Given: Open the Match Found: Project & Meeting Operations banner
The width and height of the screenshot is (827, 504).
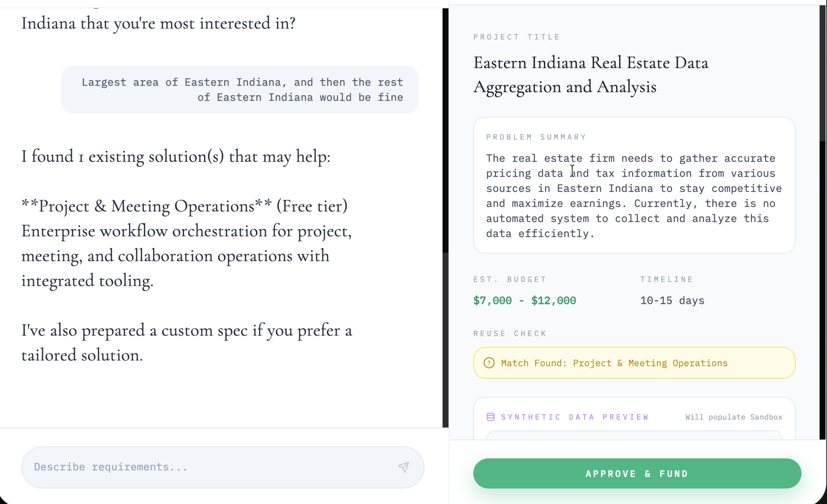Looking at the screenshot, I should (634, 363).
